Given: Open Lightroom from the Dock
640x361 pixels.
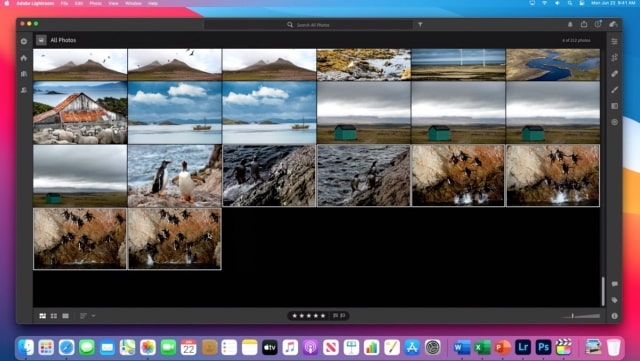Looking at the screenshot, I should [523, 348].
